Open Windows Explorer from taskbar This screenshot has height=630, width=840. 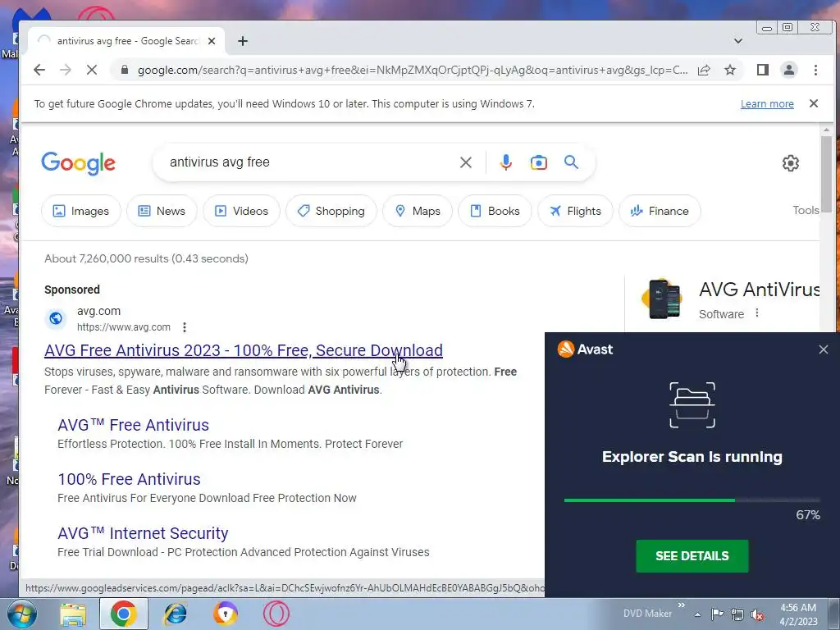point(72,614)
